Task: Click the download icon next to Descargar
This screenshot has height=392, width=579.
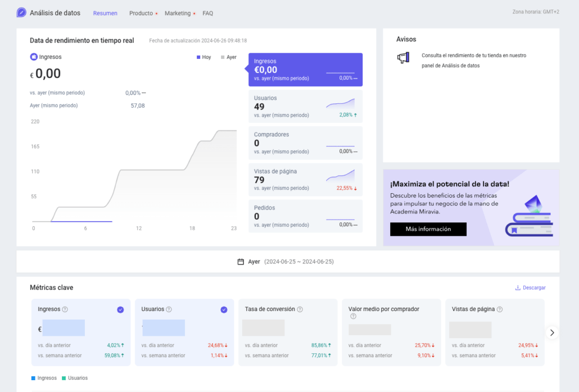Action: [x=517, y=288]
